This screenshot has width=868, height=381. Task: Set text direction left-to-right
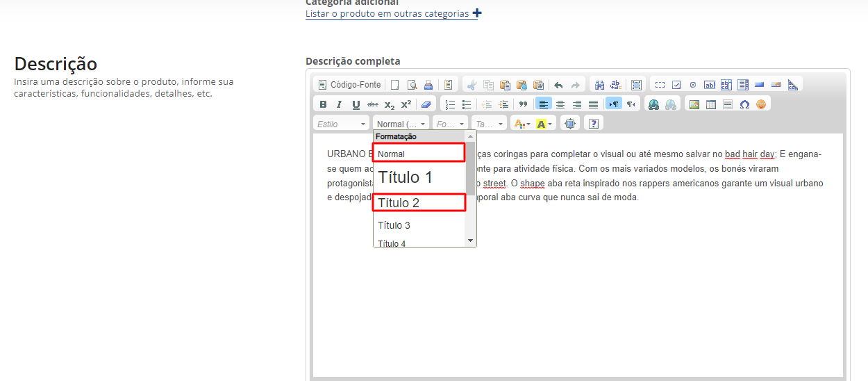click(x=614, y=104)
